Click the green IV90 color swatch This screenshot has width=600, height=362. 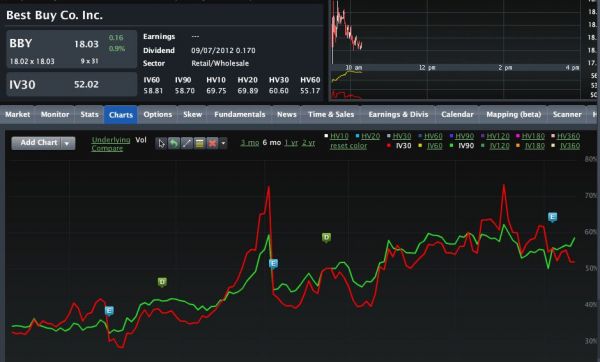[452, 146]
